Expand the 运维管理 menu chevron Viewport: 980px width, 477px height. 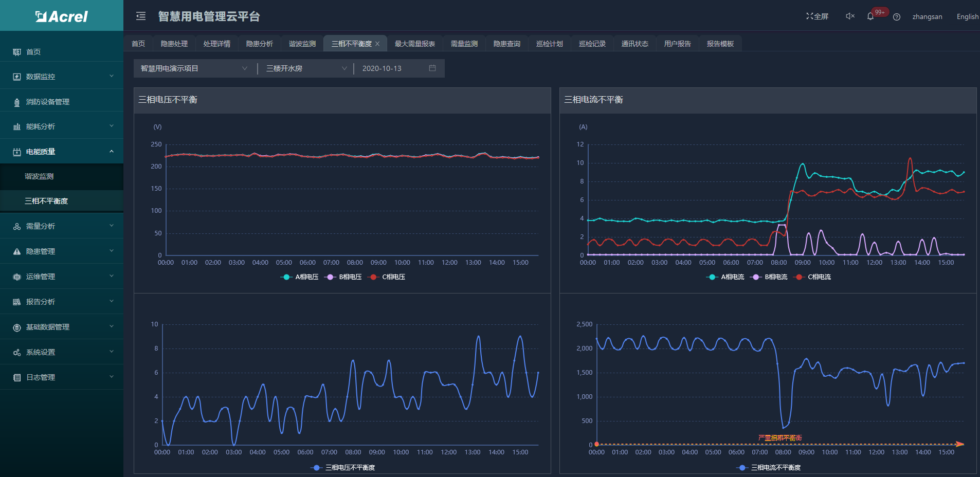coord(112,276)
